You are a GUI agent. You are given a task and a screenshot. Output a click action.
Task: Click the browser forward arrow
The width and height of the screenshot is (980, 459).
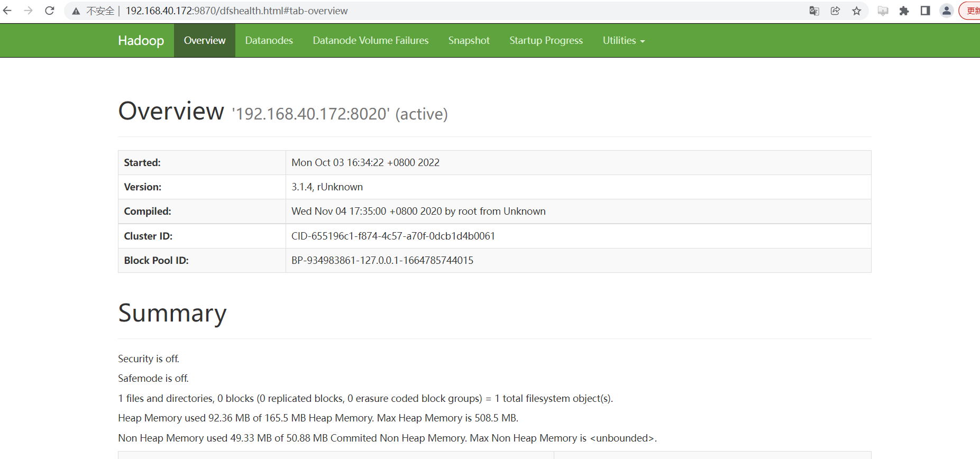point(28,11)
